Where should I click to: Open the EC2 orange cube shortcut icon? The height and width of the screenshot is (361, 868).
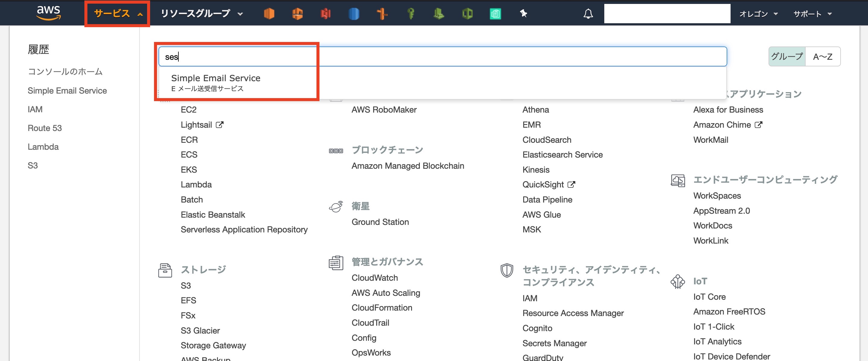pyautogui.click(x=269, y=14)
